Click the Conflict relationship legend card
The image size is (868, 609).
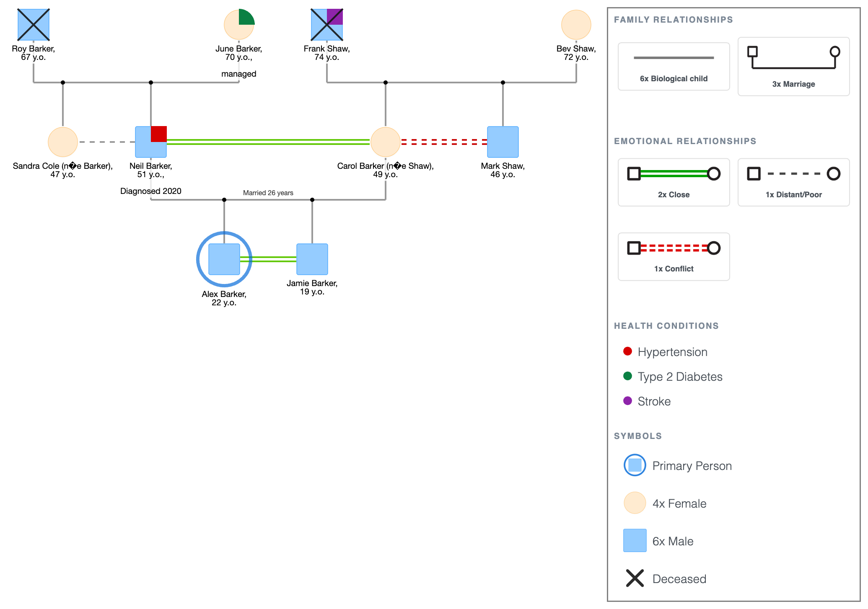(674, 257)
